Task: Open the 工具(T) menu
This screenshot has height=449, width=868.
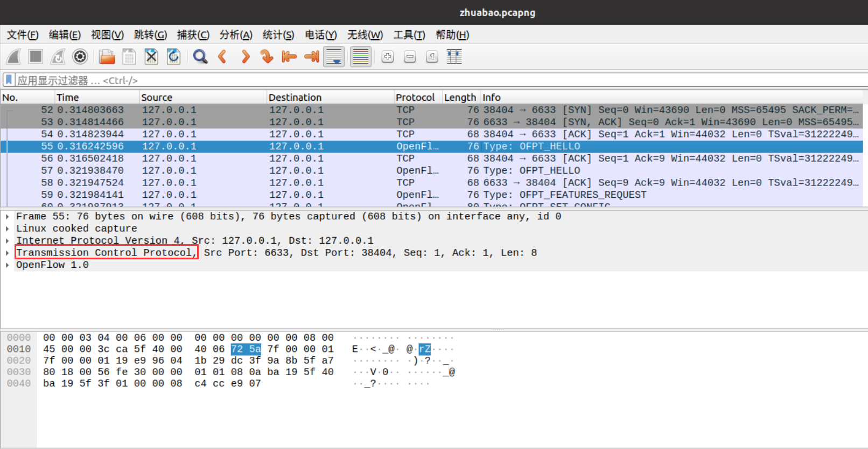Action: (x=409, y=35)
